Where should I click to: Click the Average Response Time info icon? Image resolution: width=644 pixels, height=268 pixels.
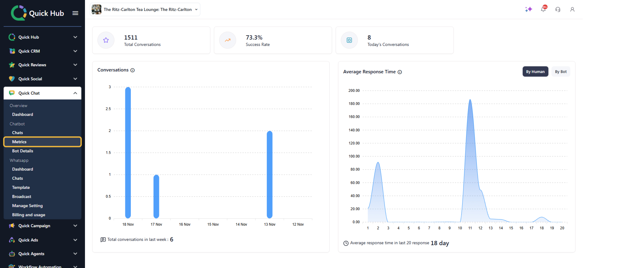400,72
